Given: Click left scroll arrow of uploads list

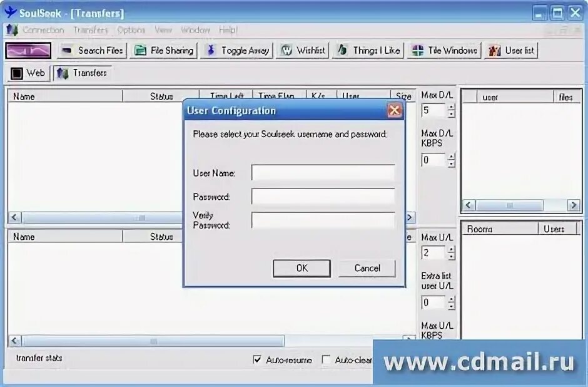Looking at the screenshot, I should pyautogui.click(x=14, y=341).
